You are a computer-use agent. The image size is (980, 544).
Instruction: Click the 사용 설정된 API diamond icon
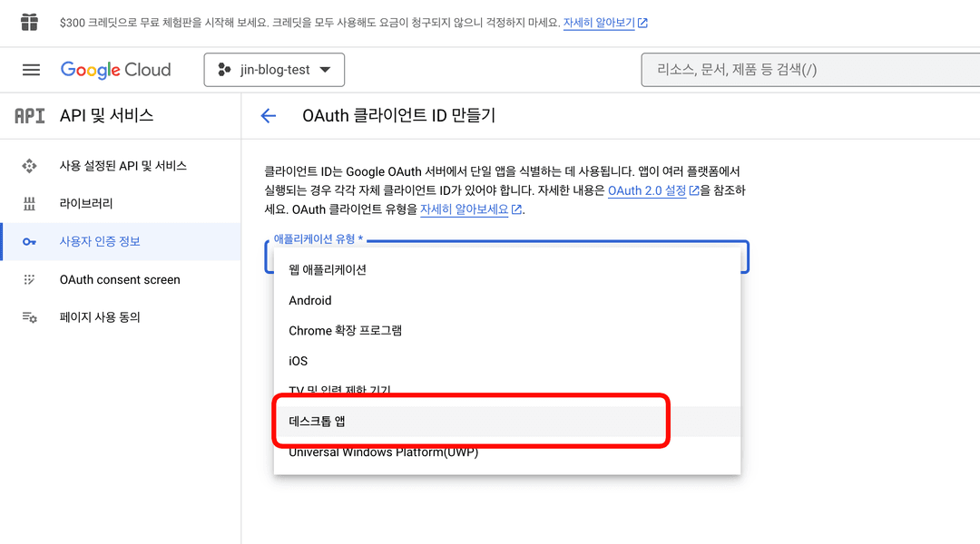point(29,166)
